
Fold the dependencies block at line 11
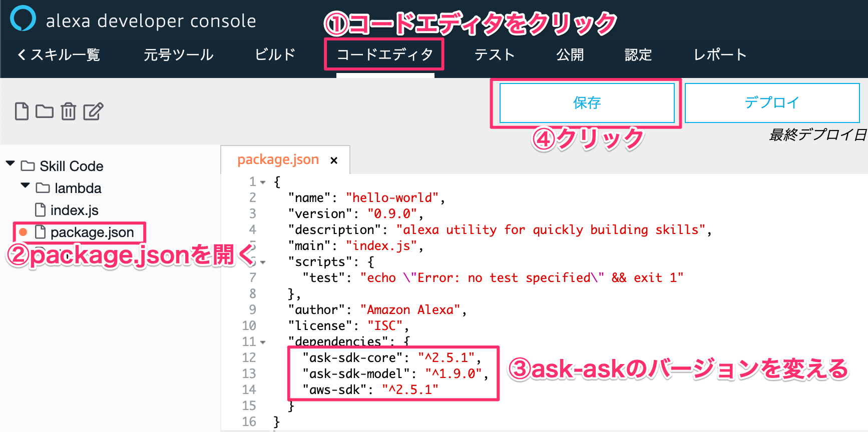pos(263,342)
